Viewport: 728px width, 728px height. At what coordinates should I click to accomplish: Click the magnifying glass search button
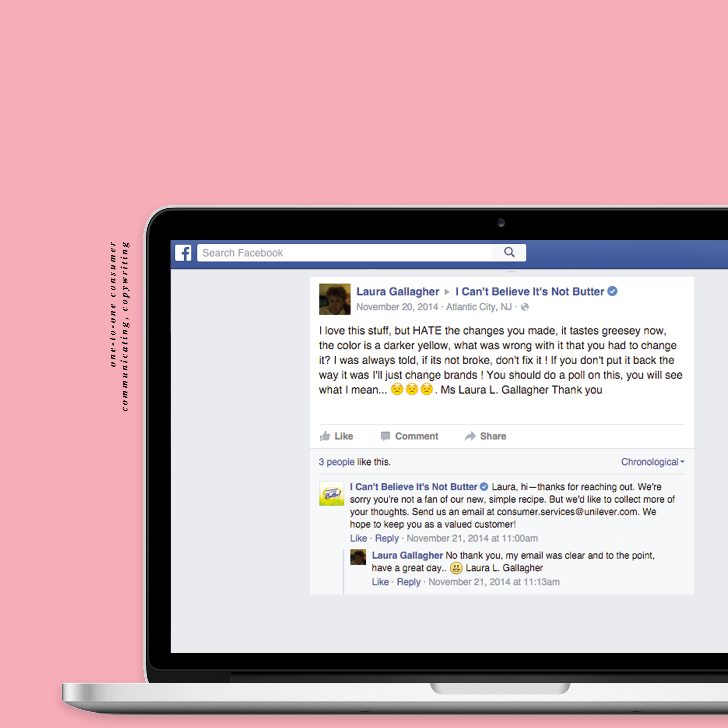tap(509, 252)
